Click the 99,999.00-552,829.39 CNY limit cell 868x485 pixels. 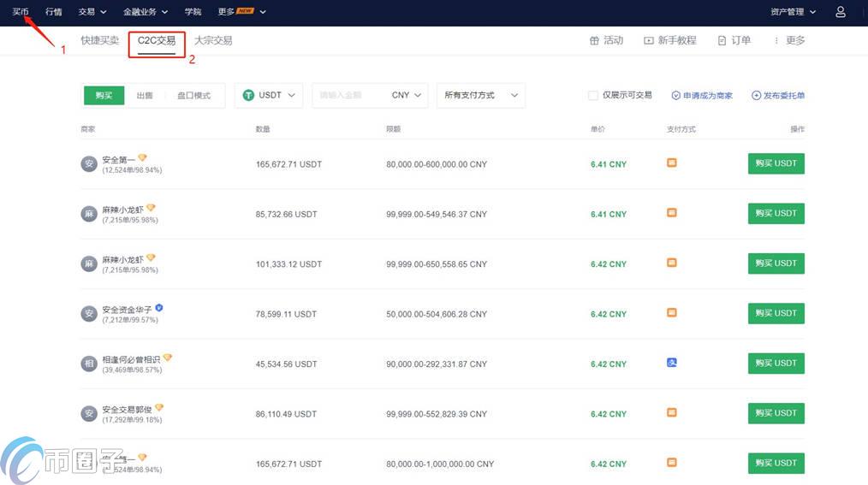pos(437,414)
